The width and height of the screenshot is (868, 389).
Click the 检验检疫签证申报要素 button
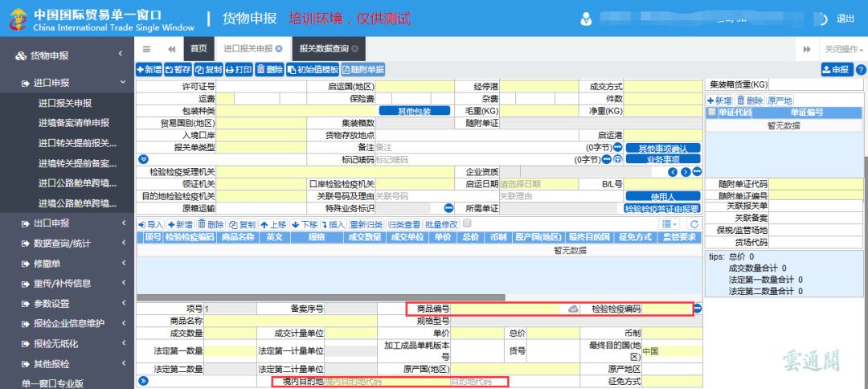[662, 209]
